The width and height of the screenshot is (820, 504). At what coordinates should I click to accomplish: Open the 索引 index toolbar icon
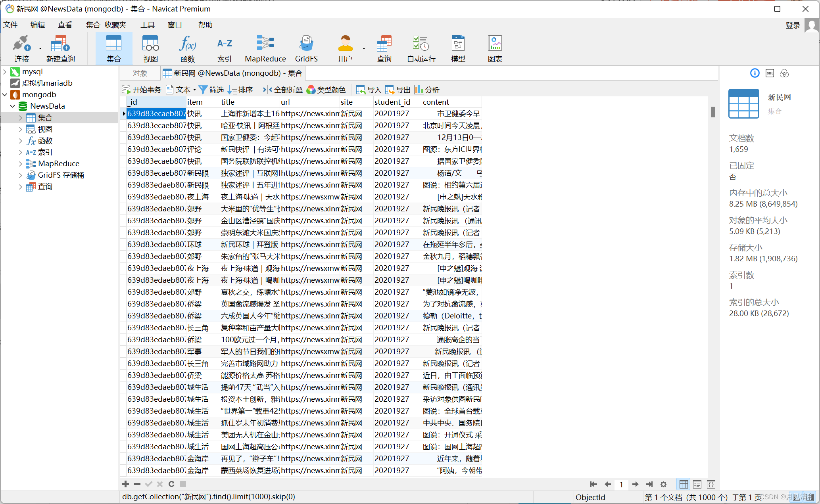(x=225, y=48)
